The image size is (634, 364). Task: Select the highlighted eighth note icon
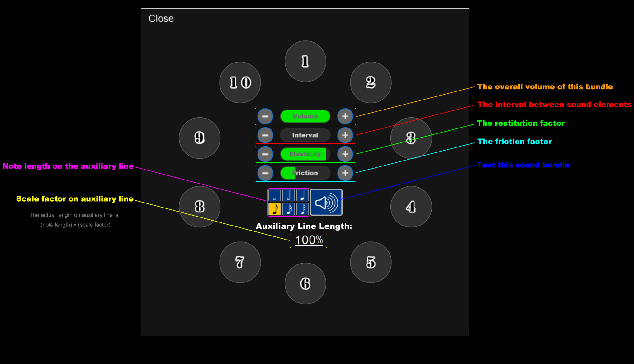tap(274, 209)
